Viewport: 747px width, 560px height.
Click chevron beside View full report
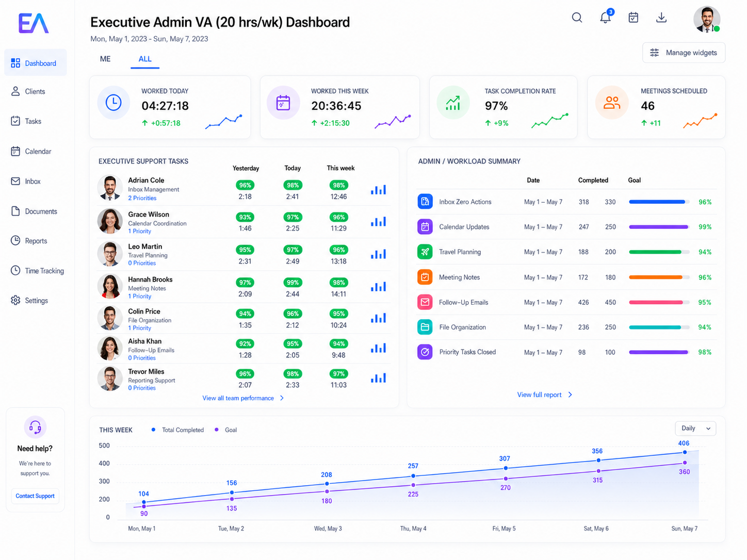coord(570,394)
